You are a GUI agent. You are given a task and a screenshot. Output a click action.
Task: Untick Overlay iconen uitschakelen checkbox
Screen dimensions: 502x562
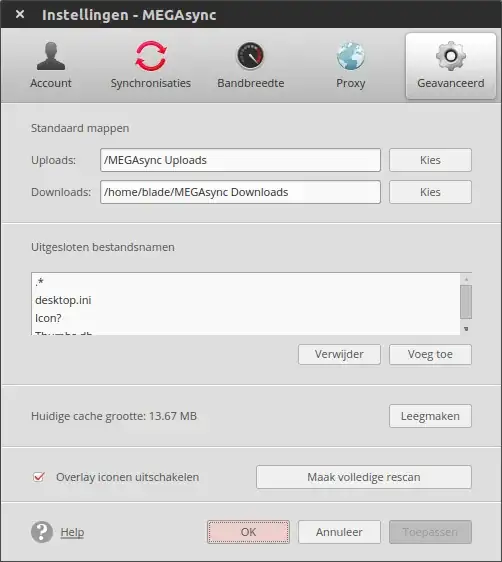(x=39, y=477)
